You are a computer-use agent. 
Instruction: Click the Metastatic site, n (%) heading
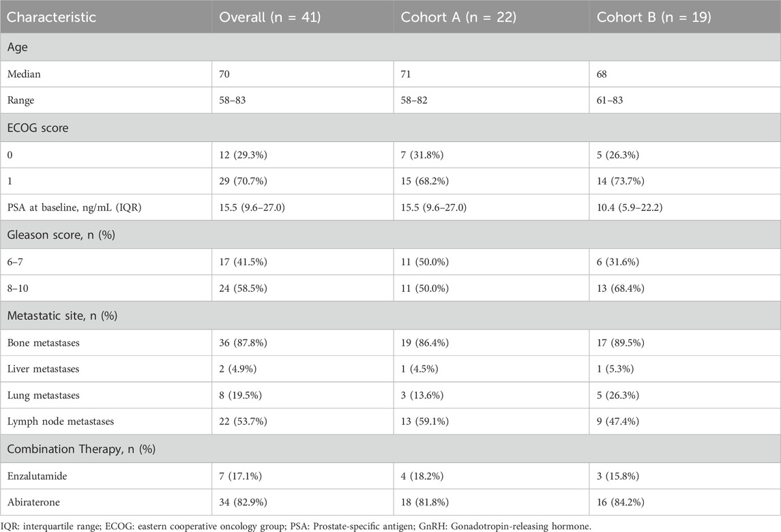click(62, 316)
